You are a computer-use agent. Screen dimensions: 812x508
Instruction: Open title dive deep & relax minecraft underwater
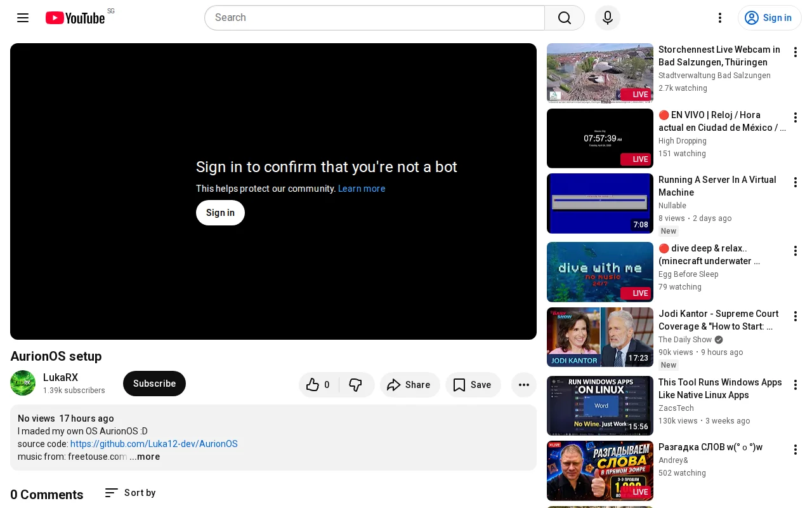(709, 255)
